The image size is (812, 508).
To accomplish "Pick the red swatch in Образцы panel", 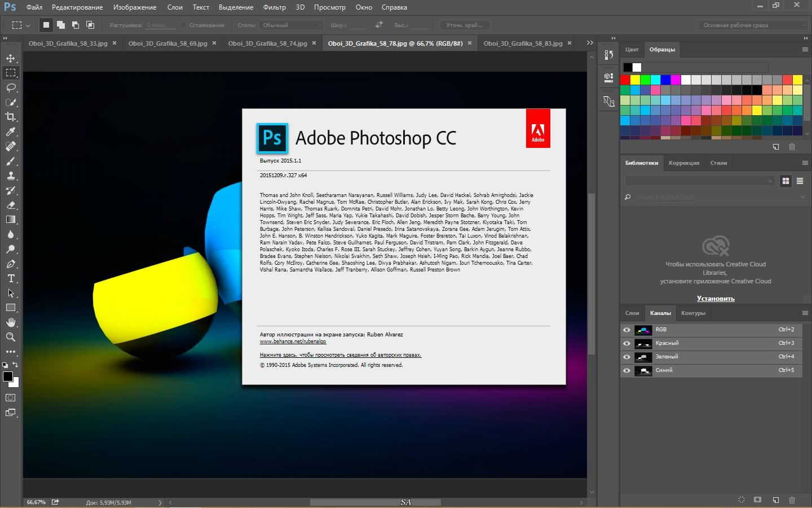I will [625, 80].
